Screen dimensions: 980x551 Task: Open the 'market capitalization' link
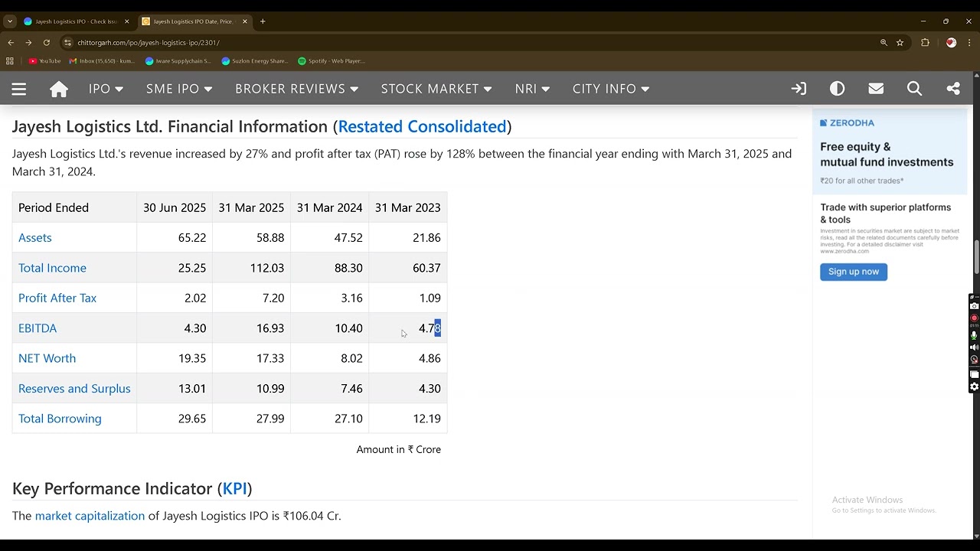coord(90,516)
